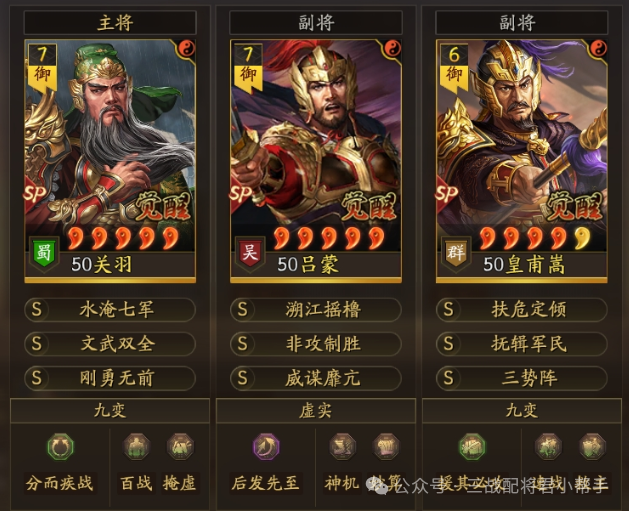
Task: Select the 百战 bingfa icon
Action: 136,447
